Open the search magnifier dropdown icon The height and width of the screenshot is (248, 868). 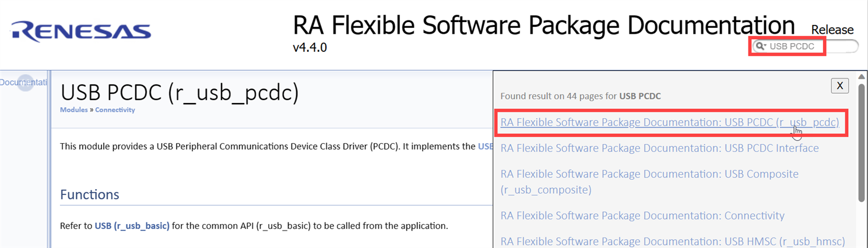click(761, 46)
